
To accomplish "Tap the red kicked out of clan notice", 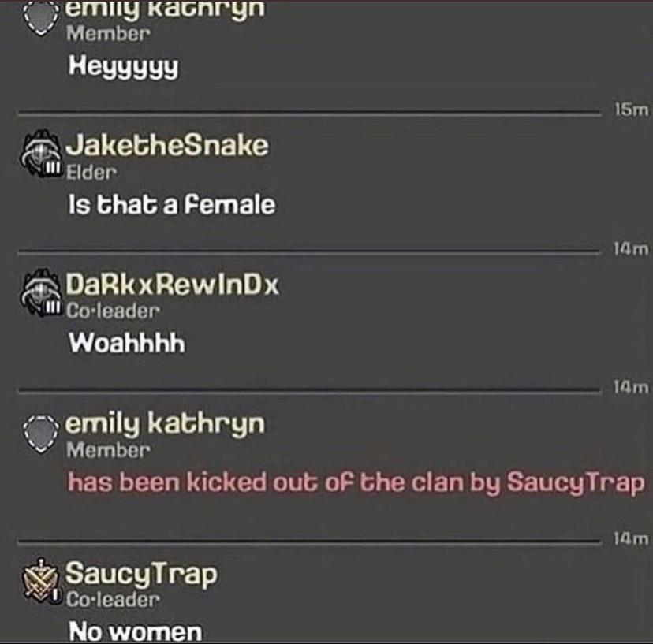I will [356, 483].
